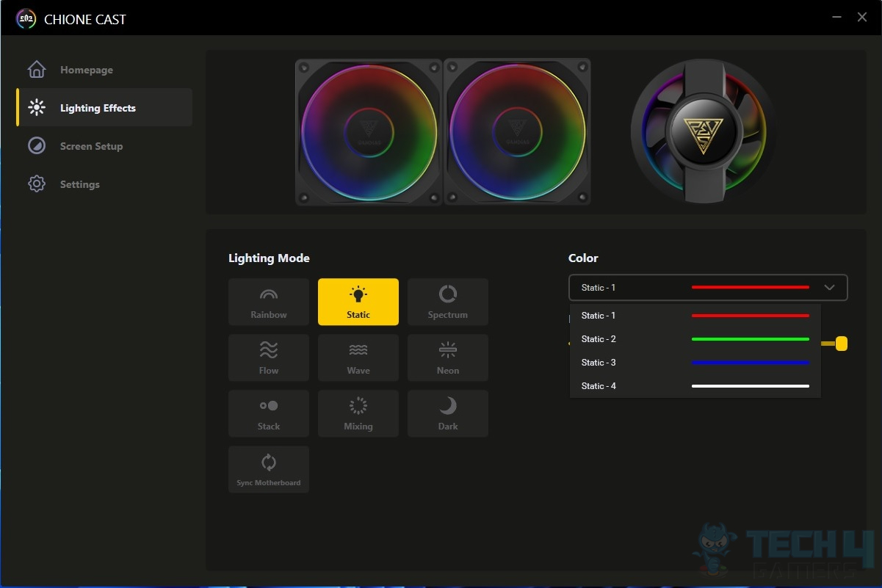Screen dimensions: 882x588
Task: Choose the Static lighting mode
Action: click(x=358, y=302)
